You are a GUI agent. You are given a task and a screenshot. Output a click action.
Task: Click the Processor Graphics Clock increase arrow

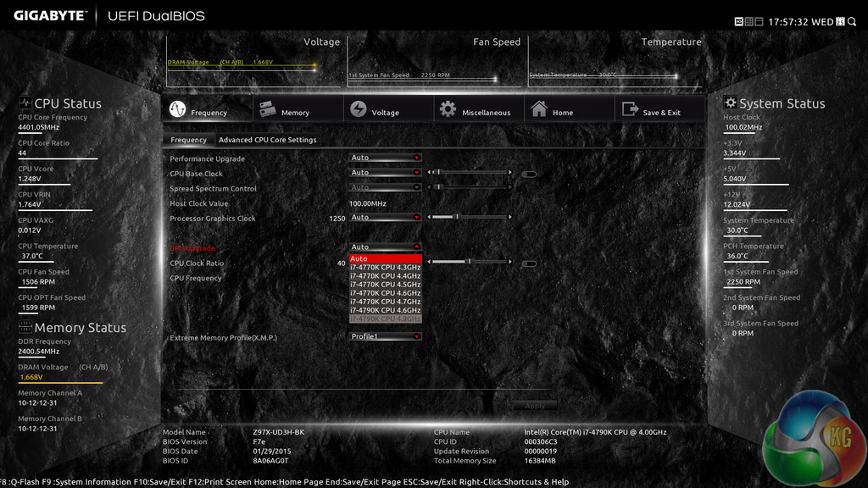pos(509,218)
